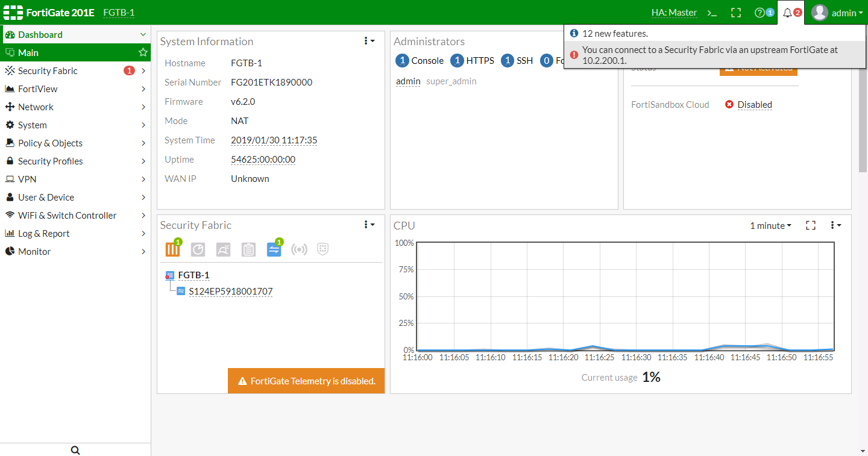Open Policy & Objects menu
868x456 pixels.
pos(75,143)
